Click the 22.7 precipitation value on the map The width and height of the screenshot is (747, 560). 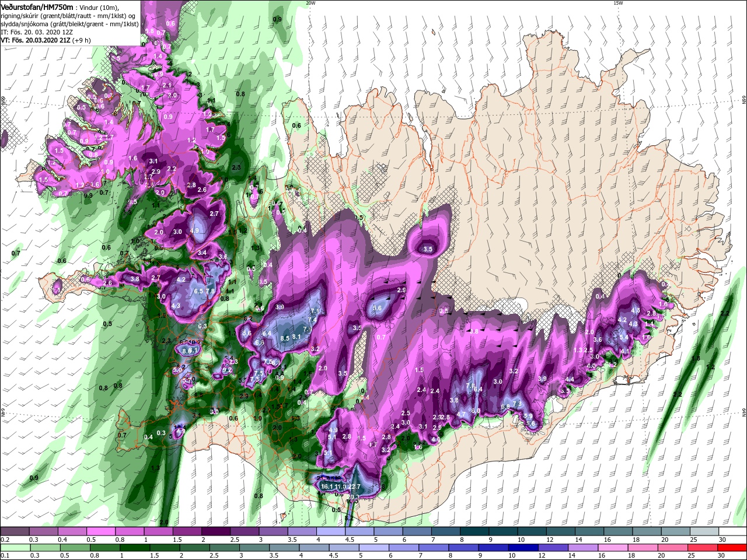tap(354, 487)
